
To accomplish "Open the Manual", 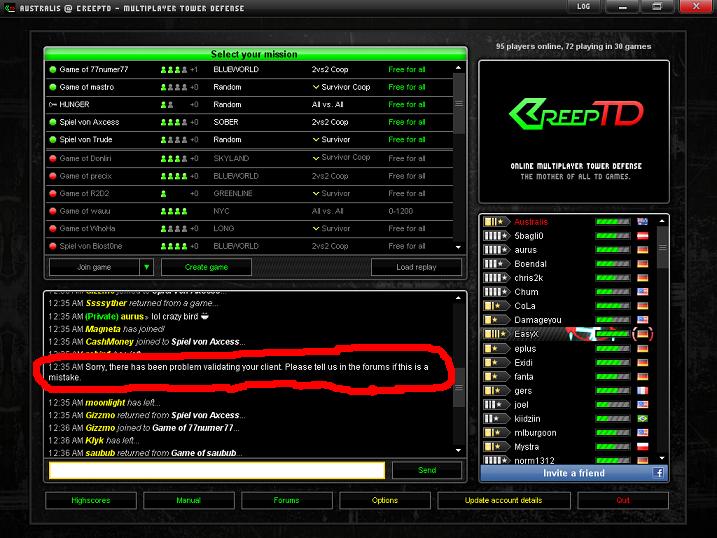I will pyautogui.click(x=188, y=501).
